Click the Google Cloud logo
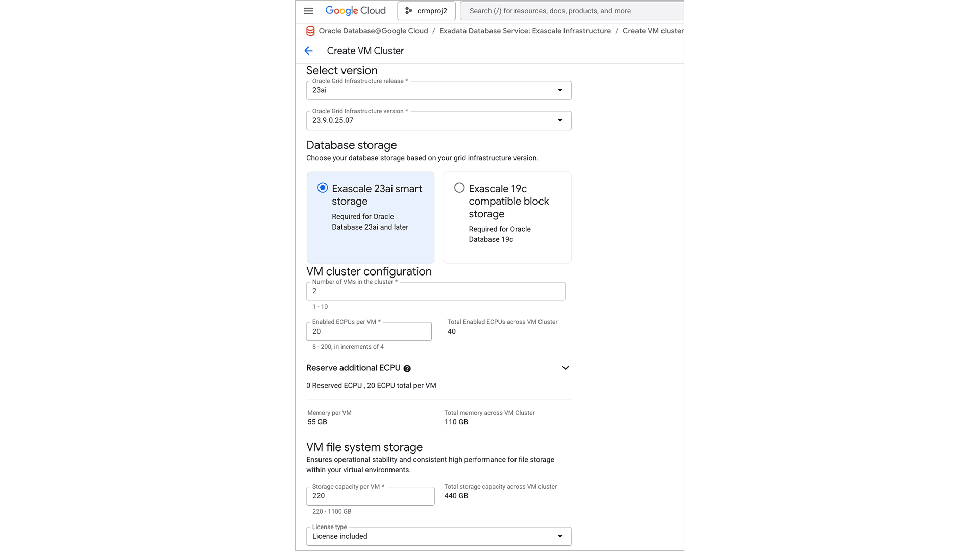The width and height of the screenshot is (980, 551). coord(355,10)
